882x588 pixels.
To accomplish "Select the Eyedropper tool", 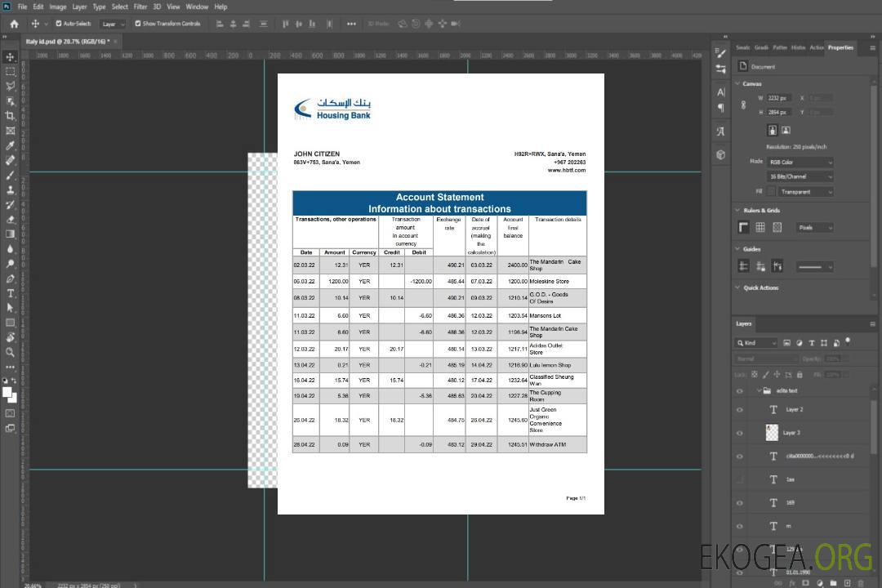I will pos(11,145).
